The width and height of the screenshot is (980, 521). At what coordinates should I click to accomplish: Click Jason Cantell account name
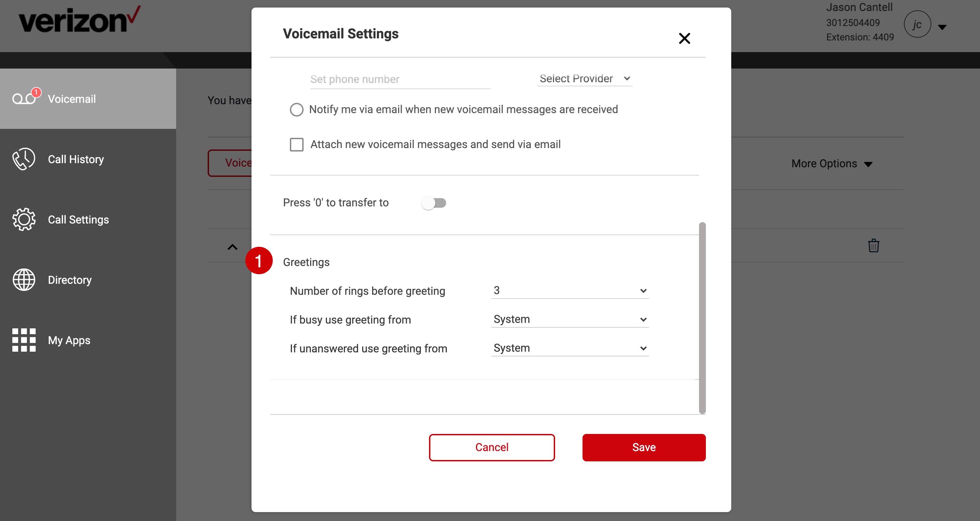click(x=859, y=7)
